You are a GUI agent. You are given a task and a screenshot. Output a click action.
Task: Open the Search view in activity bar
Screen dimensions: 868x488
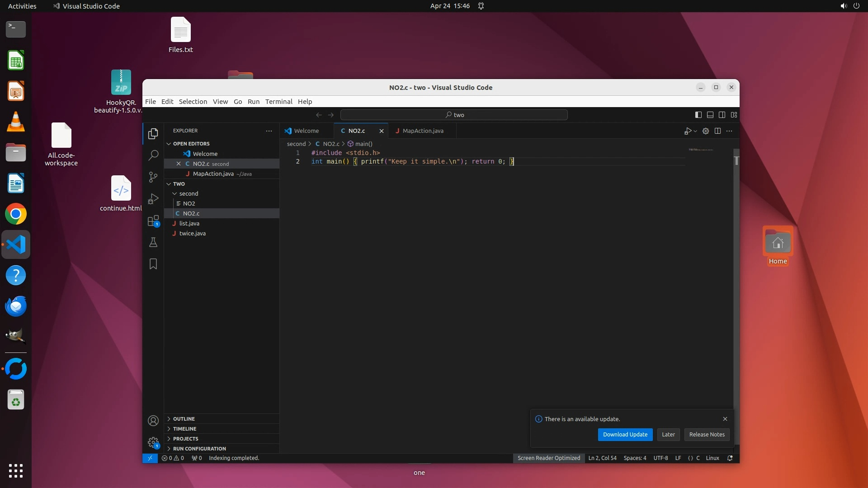(153, 155)
